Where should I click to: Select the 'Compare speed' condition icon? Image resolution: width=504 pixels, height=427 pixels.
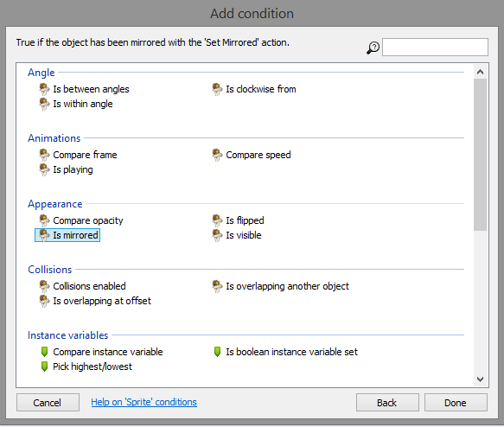coord(217,155)
